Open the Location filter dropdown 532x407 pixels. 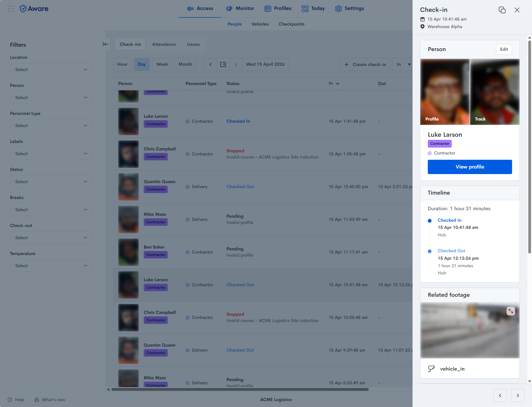tap(51, 69)
